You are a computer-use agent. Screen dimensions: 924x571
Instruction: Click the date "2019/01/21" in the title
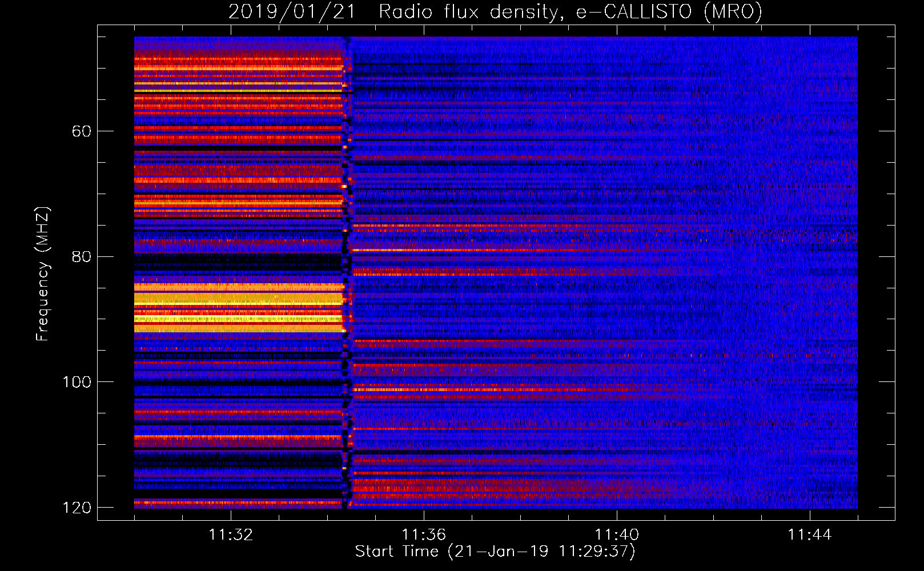[292, 11]
